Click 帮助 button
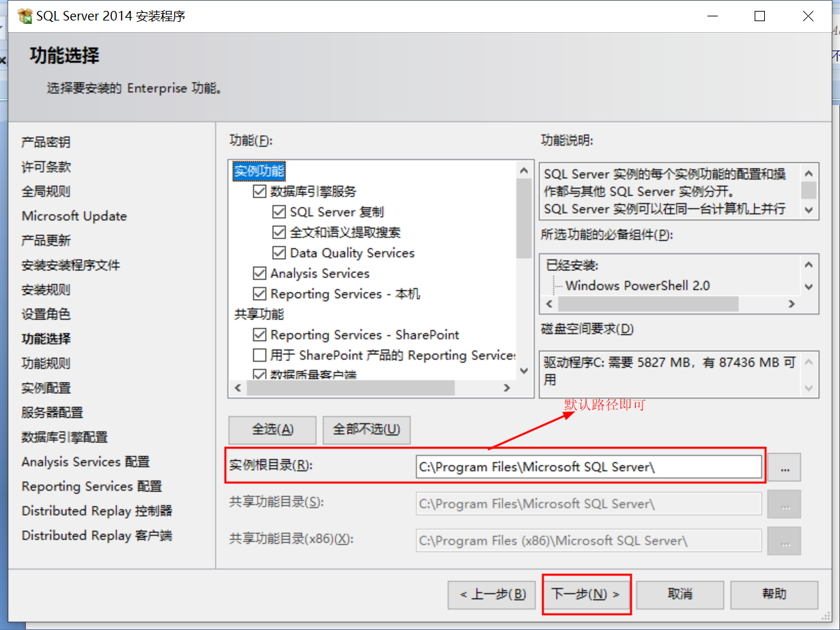The image size is (840, 630). (774, 595)
